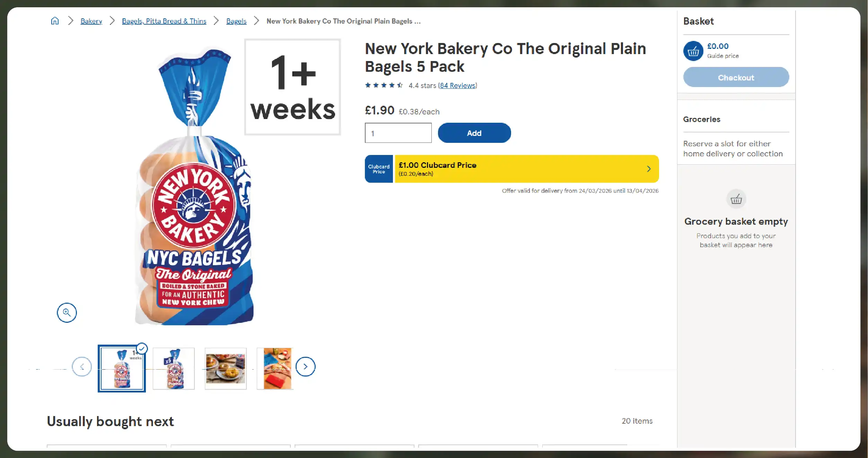Click the Clubcard Price blue badge

pyautogui.click(x=379, y=169)
